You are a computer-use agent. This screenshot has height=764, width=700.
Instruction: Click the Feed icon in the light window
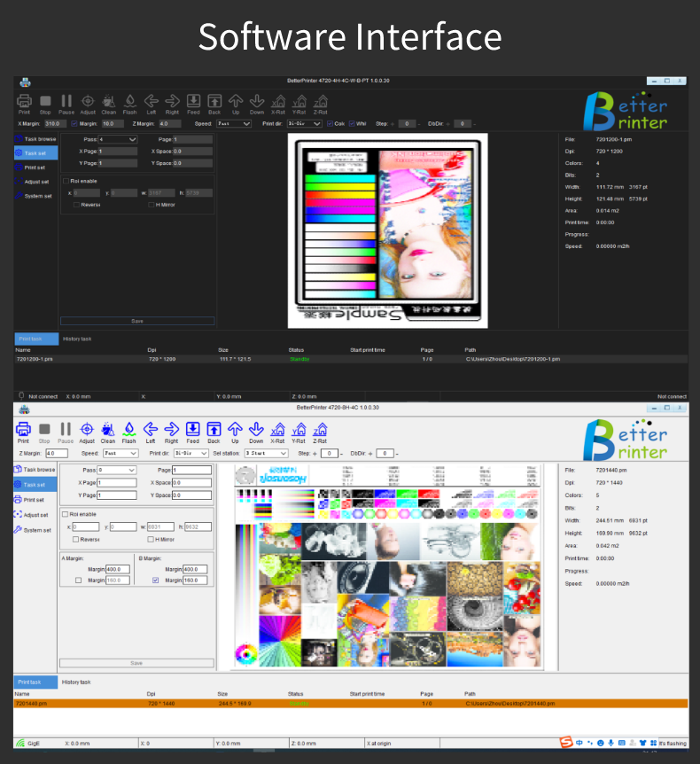[x=192, y=429]
